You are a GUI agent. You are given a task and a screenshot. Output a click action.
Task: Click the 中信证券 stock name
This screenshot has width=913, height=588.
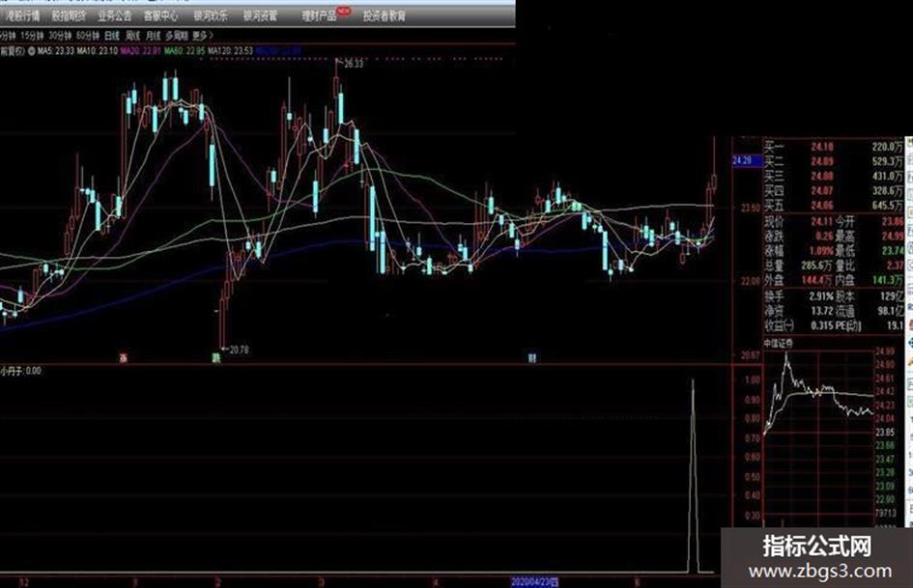(x=779, y=344)
